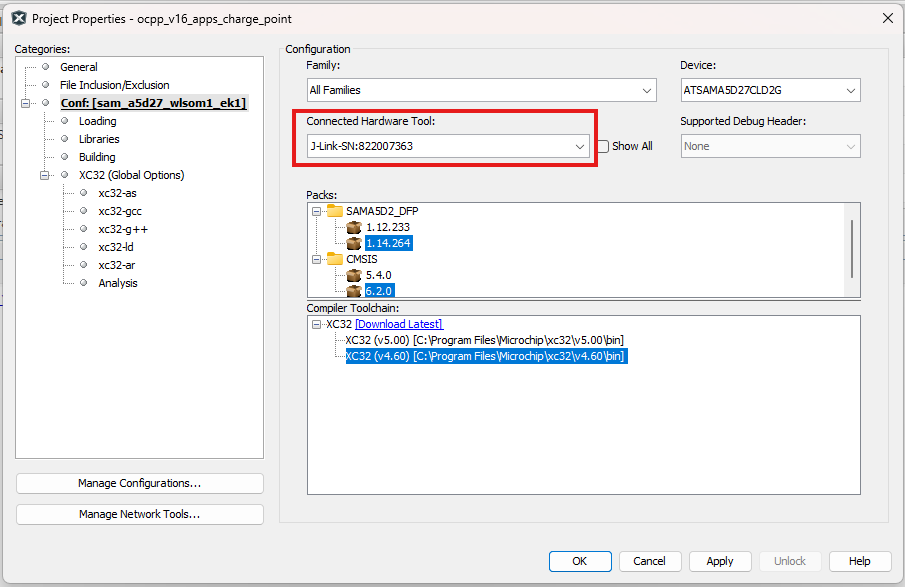
Task: Click the Cancel button
Action: click(x=650, y=561)
